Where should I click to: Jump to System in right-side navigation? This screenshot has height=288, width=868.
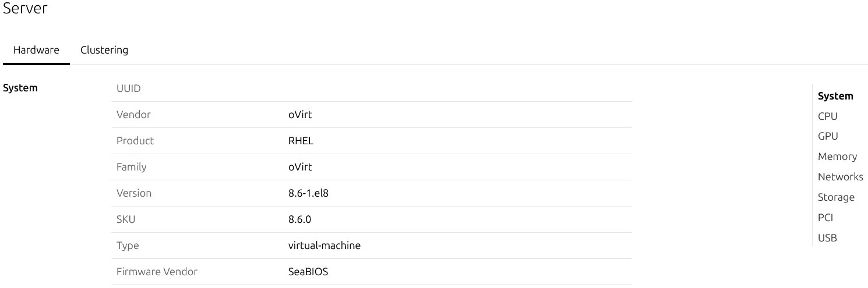835,96
